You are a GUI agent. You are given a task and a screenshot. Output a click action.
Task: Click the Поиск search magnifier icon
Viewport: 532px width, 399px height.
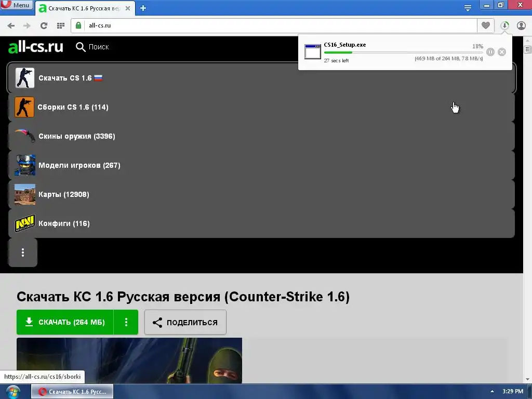coord(81,47)
